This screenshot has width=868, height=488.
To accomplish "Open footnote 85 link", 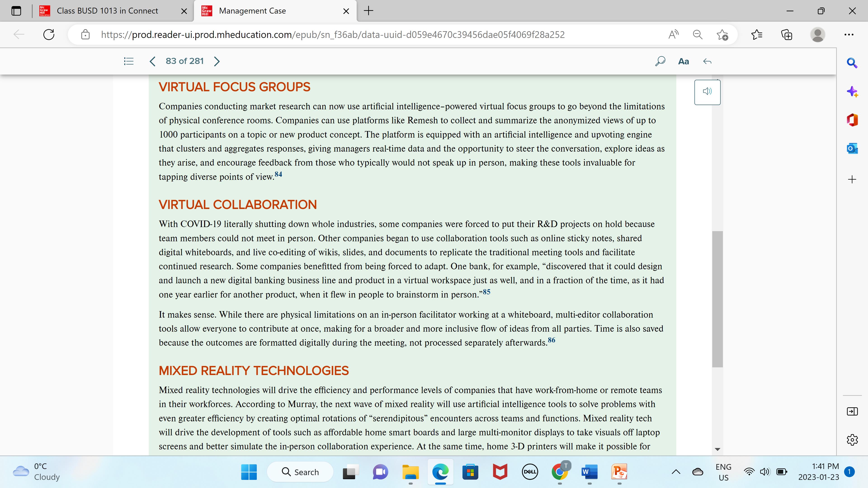I will tap(486, 292).
